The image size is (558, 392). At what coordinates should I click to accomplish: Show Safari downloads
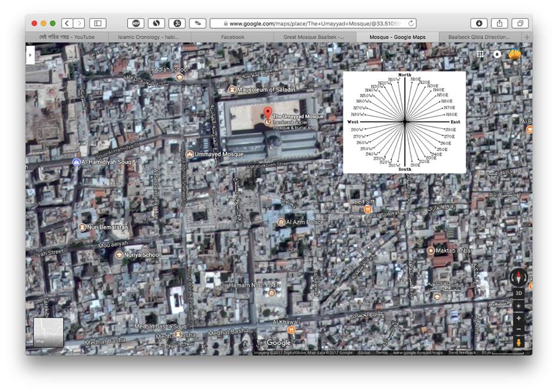coord(479,23)
